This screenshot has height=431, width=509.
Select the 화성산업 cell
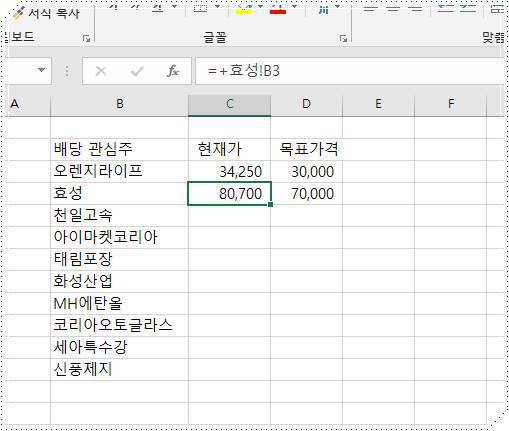119,281
